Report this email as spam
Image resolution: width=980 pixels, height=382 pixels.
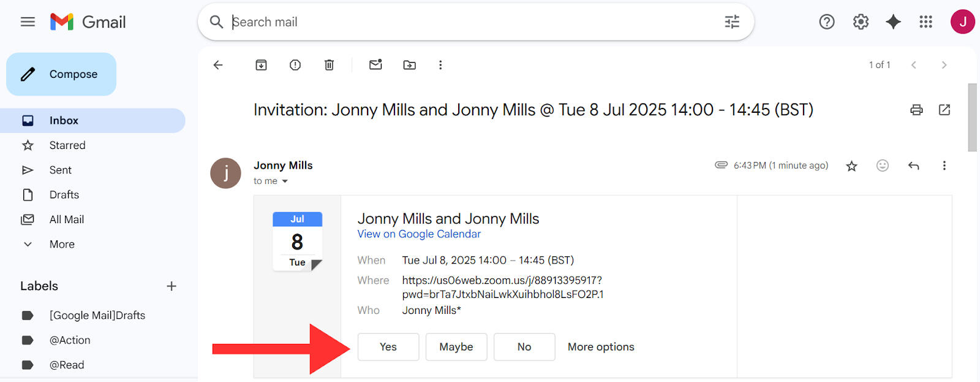[295, 65]
